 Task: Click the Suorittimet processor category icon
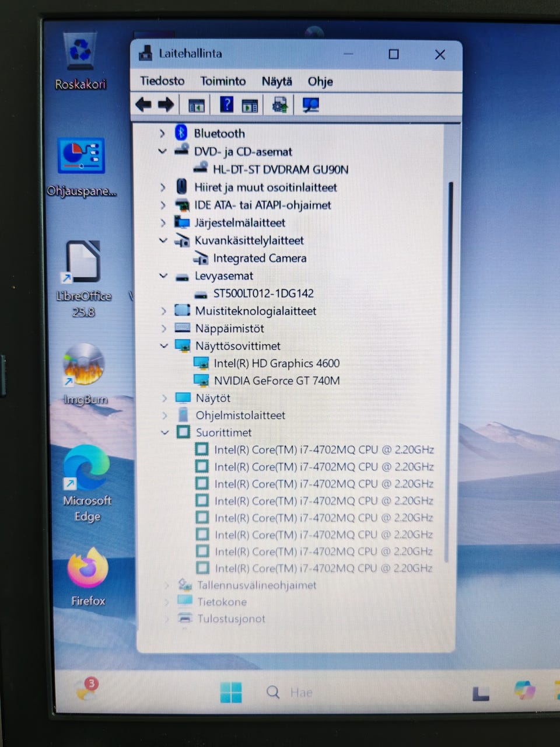pyautogui.click(x=184, y=432)
